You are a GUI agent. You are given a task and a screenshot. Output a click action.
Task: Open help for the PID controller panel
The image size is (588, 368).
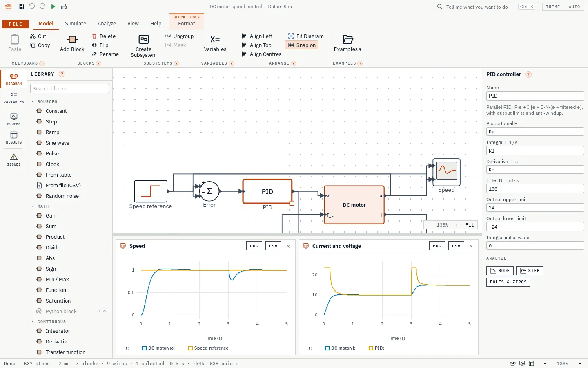click(528, 74)
